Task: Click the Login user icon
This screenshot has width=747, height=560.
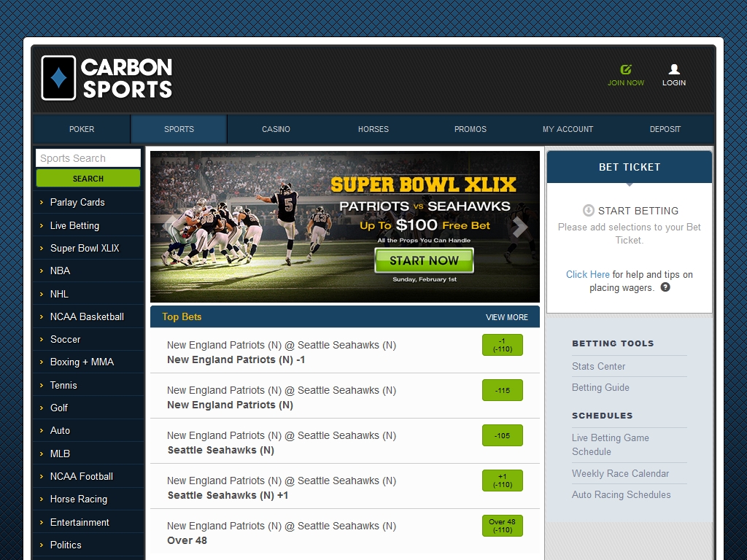Action: click(x=674, y=69)
